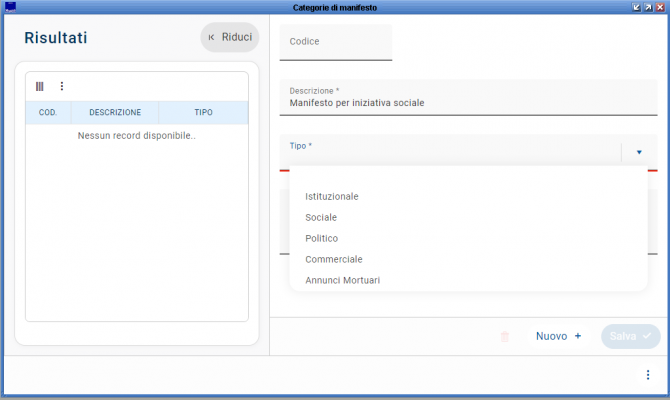The width and height of the screenshot is (670, 400).
Task: Open the results grid three-dot options menu
Action: (62, 86)
